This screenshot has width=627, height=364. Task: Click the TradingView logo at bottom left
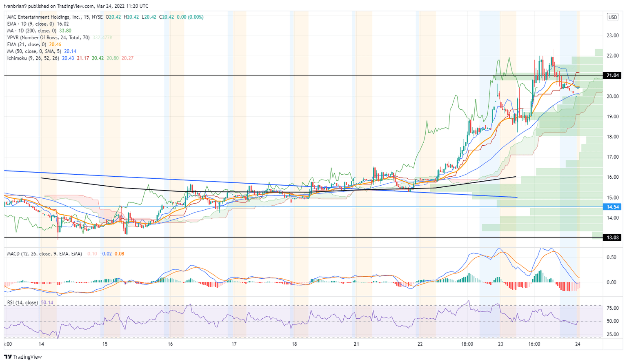click(x=20, y=357)
